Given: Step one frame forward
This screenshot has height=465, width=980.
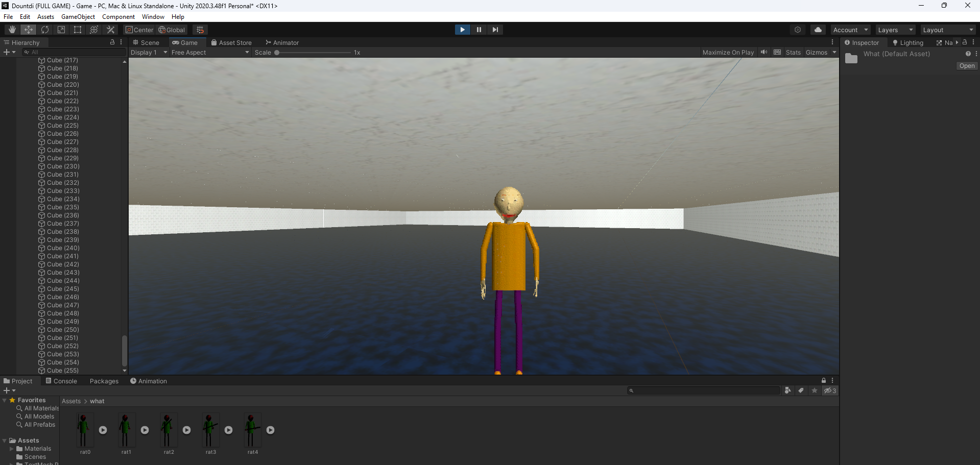Looking at the screenshot, I should (x=495, y=30).
